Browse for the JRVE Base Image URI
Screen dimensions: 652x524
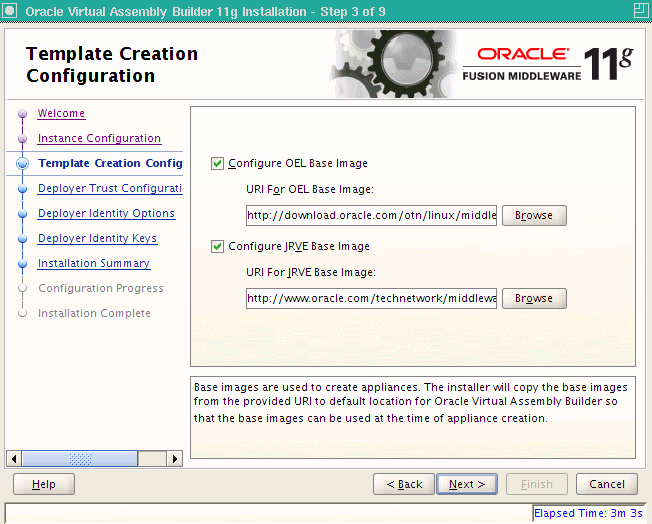[534, 299]
